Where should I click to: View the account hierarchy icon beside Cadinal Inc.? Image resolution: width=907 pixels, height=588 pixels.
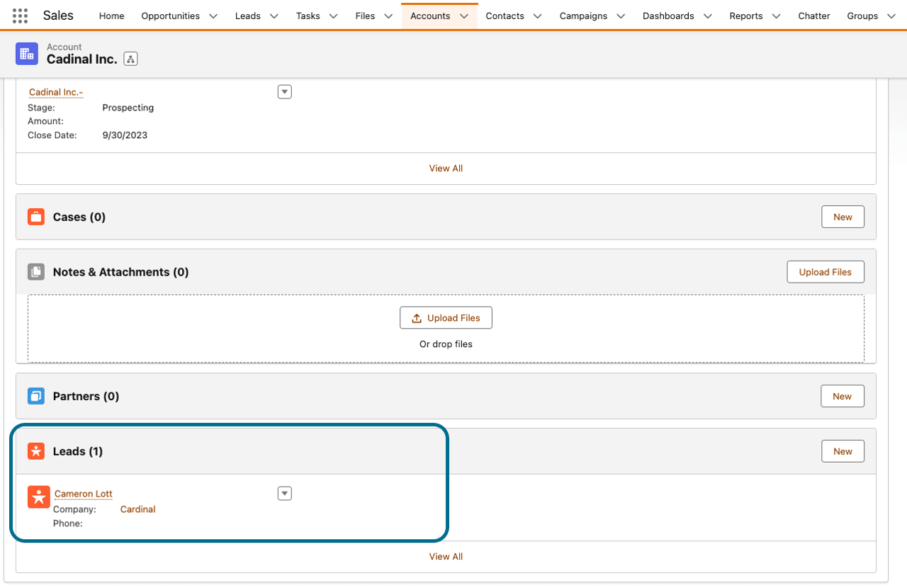click(130, 60)
